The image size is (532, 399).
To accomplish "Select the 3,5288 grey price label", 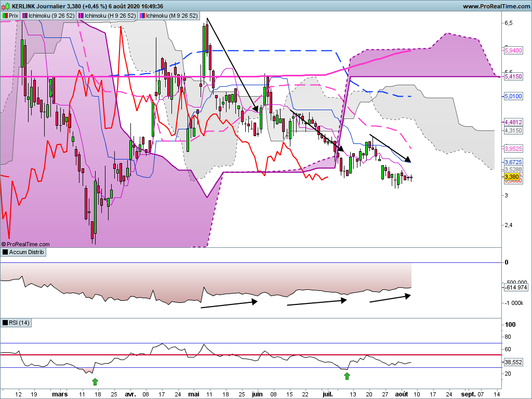I will (513, 169).
